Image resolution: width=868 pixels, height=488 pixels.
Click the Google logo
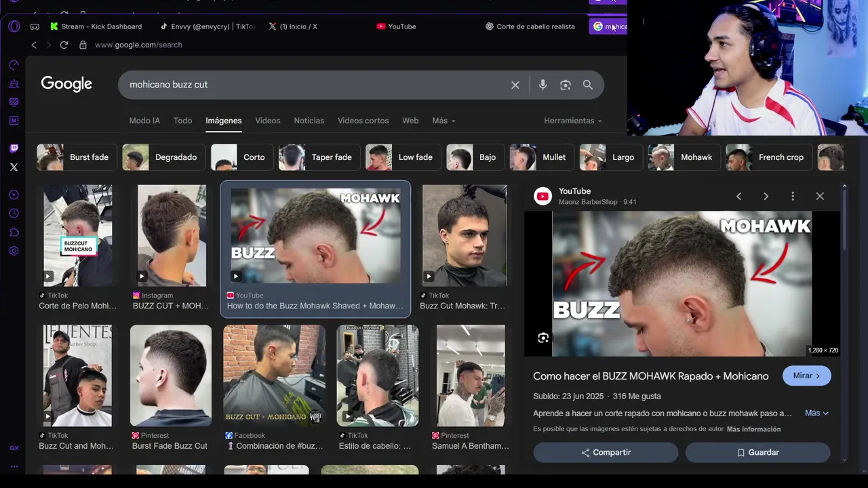click(66, 84)
